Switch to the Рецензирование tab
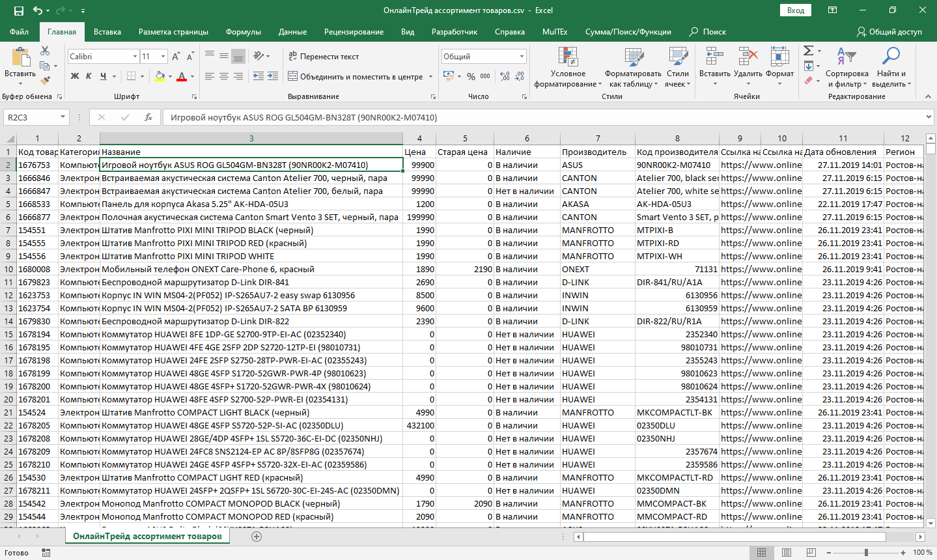Screen dimensions: 937x560 [x=354, y=32]
